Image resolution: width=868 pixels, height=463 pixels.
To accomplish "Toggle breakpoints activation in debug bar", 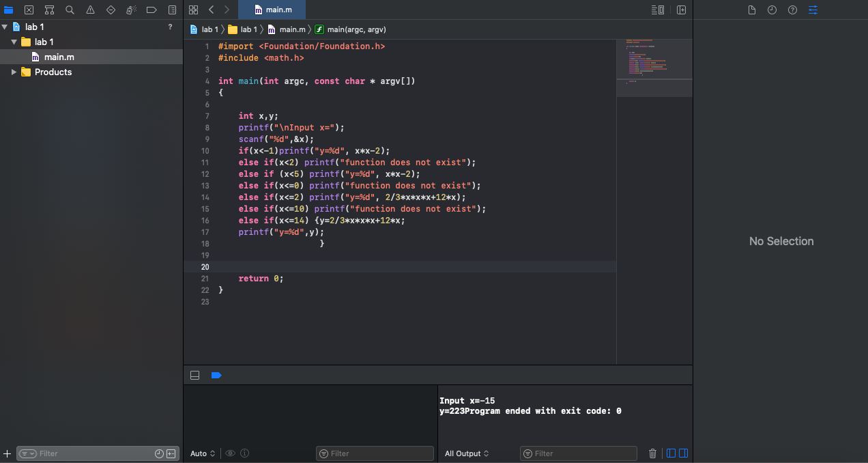I will (x=216, y=375).
